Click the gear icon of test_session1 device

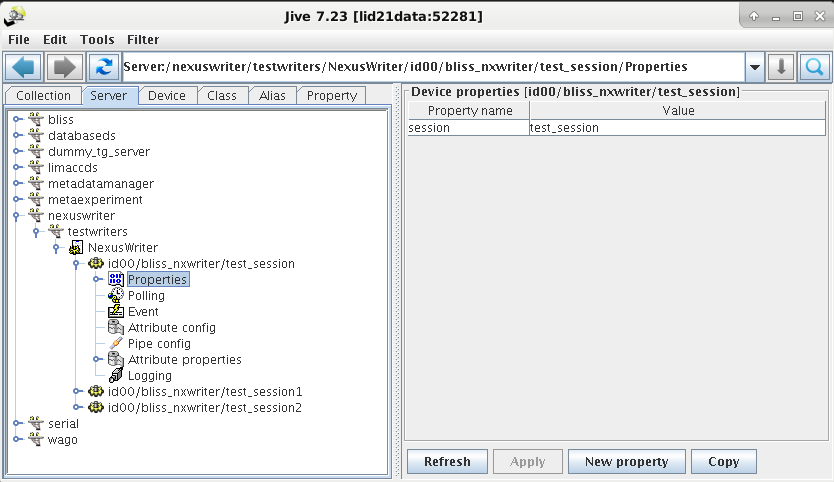pos(96,392)
